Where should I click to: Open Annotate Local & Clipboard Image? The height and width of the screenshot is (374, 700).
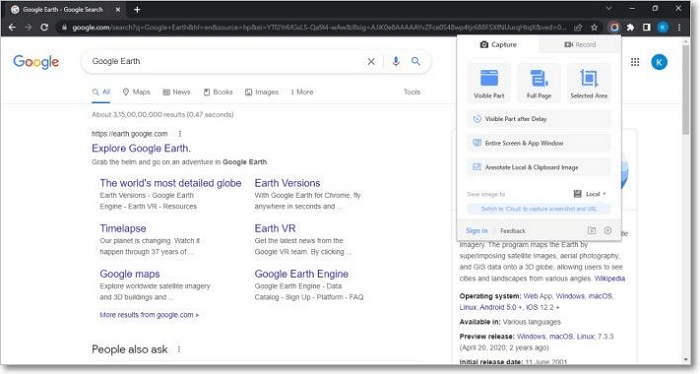tap(539, 167)
